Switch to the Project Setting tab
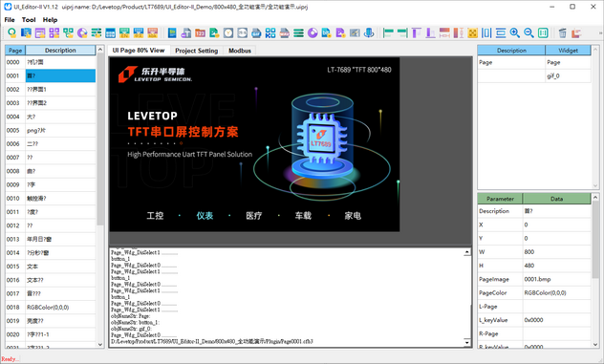604x364 pixels. click(x=197, y=51)
